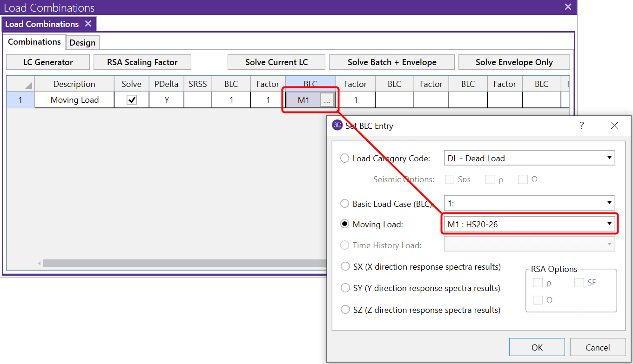Close the Load Combinations tab
633x364 pixels.
click(88, 24)
